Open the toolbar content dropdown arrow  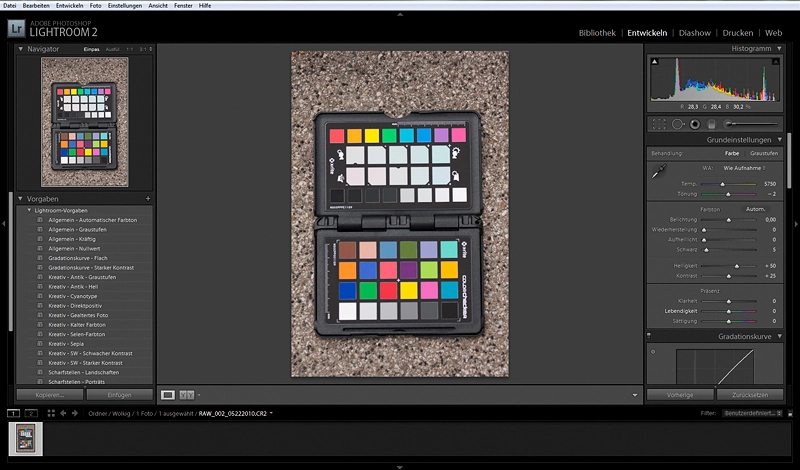[x=635, y=394]
